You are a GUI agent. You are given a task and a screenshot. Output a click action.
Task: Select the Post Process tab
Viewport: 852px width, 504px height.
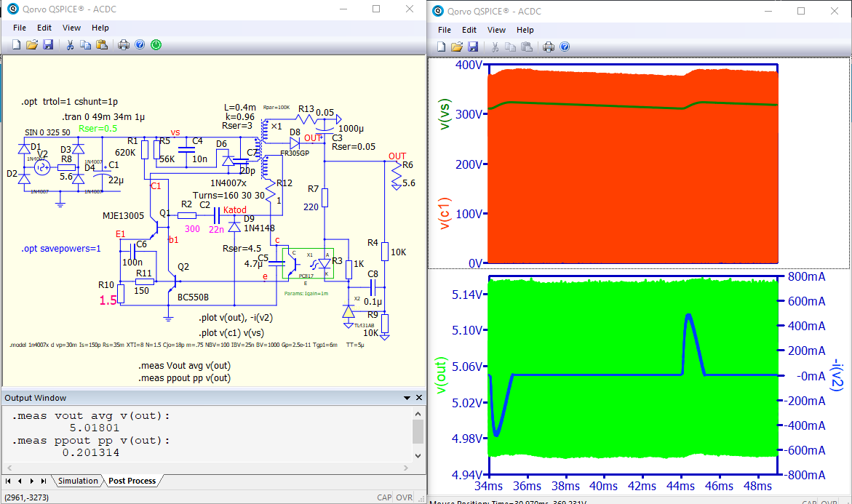click(132, 481)
